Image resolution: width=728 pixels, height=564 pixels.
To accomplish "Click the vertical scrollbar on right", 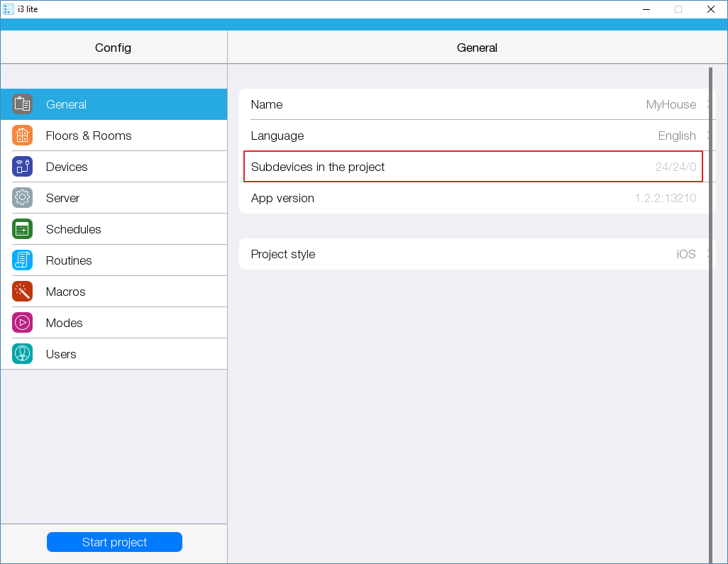I will coord(710,312).
